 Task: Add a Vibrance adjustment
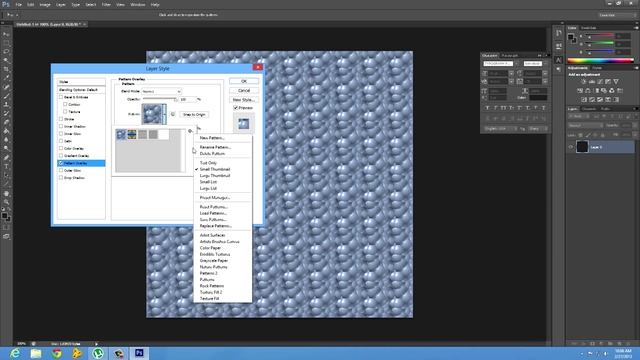click(616, 82)
